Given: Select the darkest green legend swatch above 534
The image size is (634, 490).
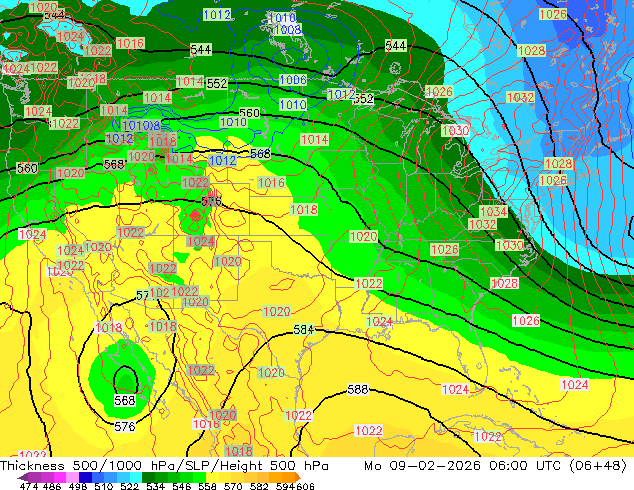Looking at the screenshot, I should (148, 477).
